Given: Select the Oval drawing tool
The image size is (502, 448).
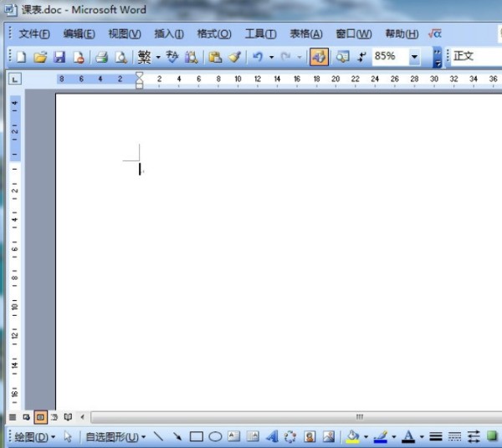Looking at the screenshot, I should click(x=215, y=436).
